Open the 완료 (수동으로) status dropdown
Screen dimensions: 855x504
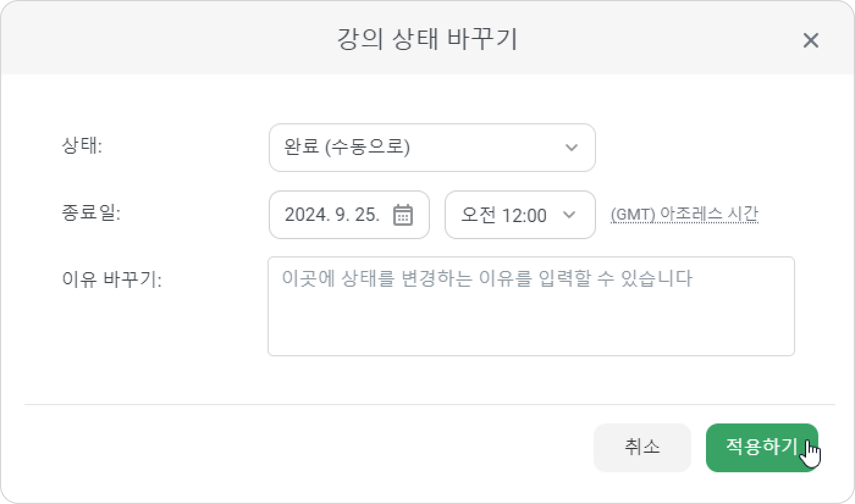(432, 148)
